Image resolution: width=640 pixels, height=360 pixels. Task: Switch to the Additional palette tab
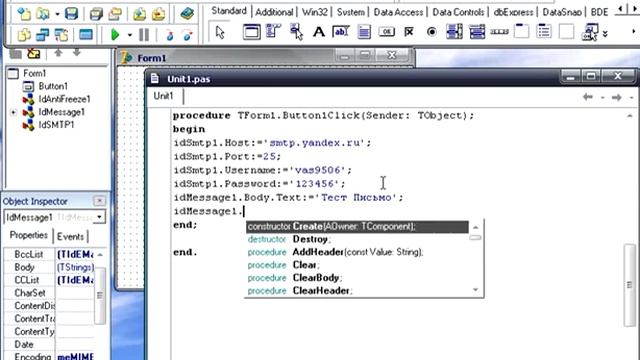[x=274, y=12]
